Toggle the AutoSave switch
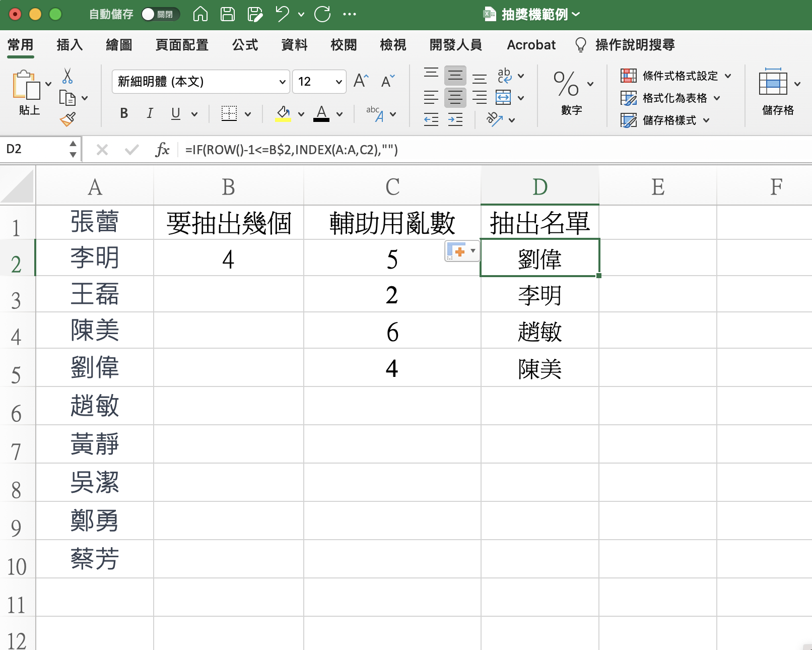 coord(160,14)
